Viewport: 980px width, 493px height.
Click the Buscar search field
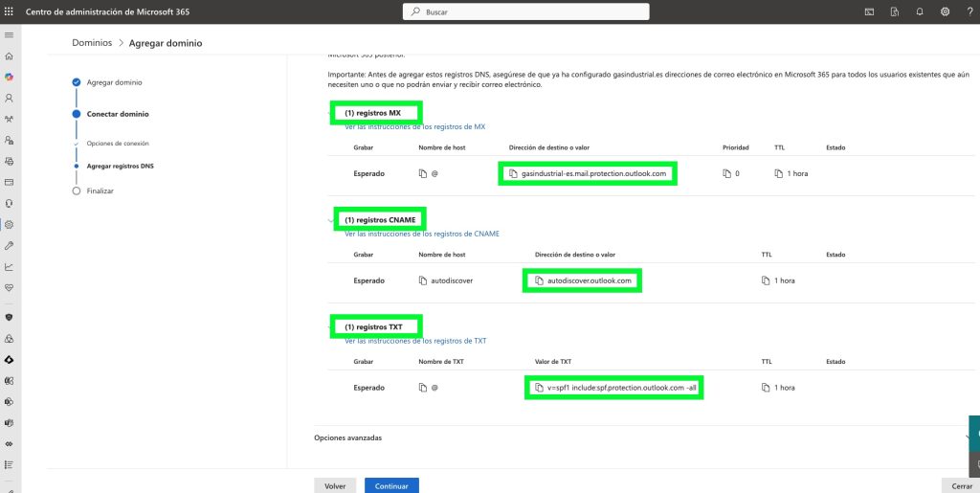click(526, 11)
